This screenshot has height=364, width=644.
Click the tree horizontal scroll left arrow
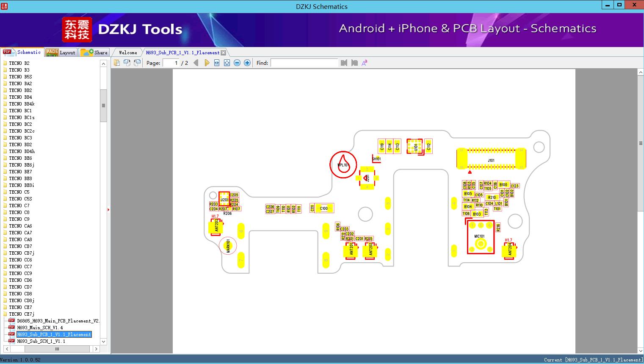(x=6, y=349)
